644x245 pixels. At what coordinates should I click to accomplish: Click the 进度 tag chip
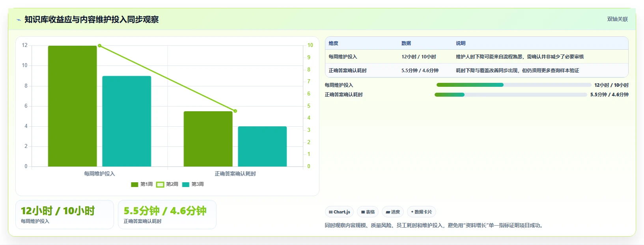click(x=393, y=212)
